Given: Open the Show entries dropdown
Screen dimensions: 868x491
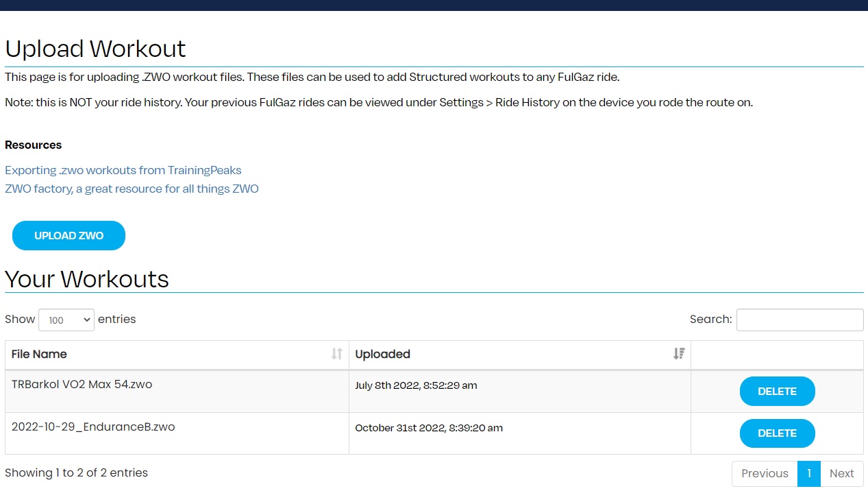Looking at the screenshot, I should point(66,320).
